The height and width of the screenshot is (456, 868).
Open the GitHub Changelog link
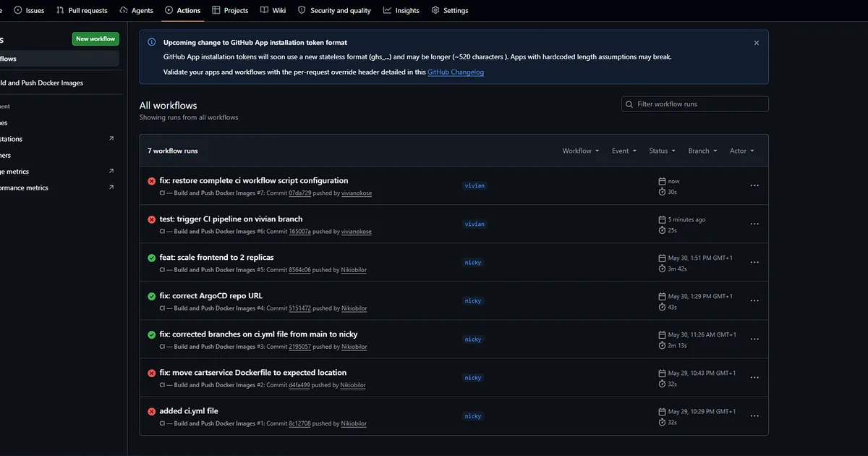tap(456, 72)
